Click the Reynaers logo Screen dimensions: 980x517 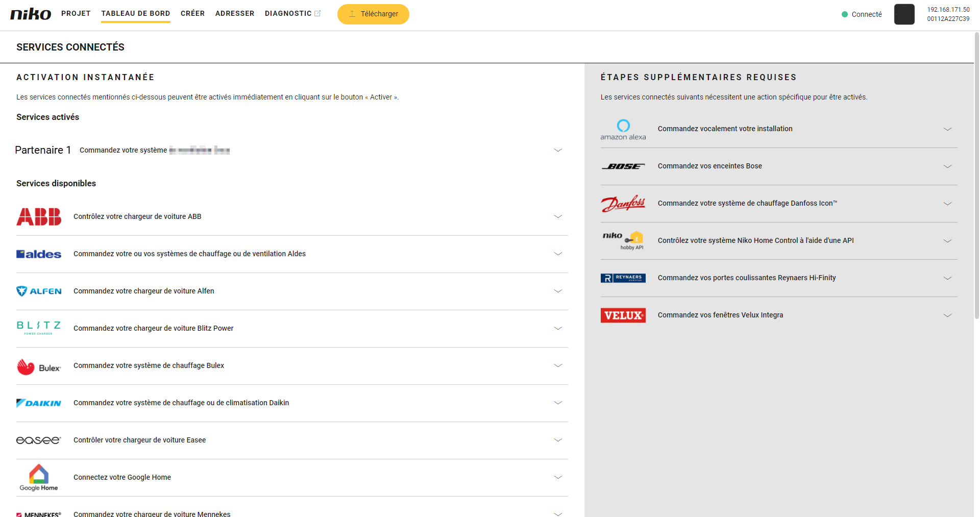[x=623, y=278]
